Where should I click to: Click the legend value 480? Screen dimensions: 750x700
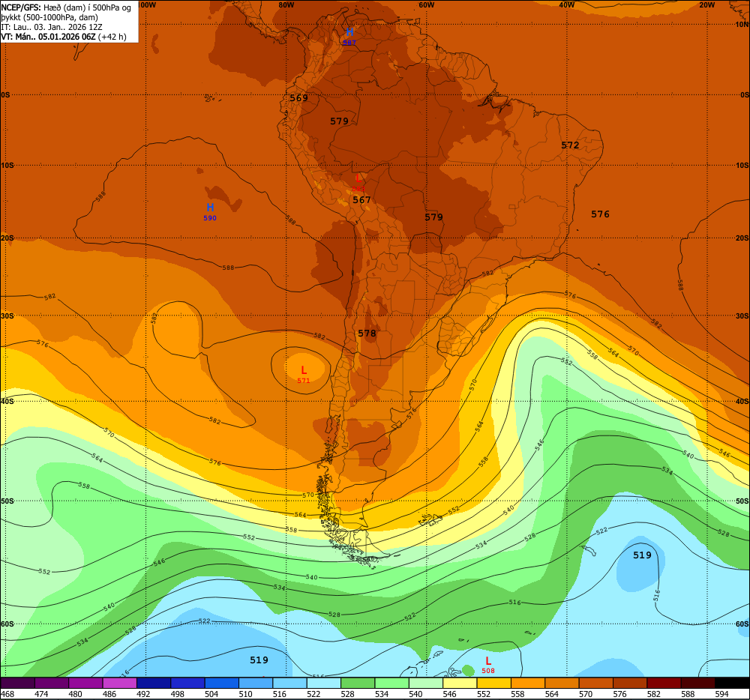pyautogui.click(x=76, y=694)
